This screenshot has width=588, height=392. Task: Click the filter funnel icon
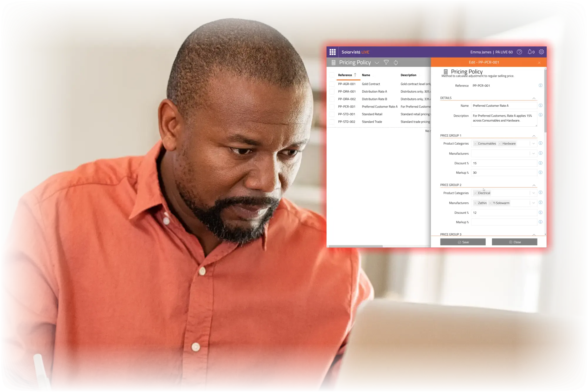click(386, 62)
